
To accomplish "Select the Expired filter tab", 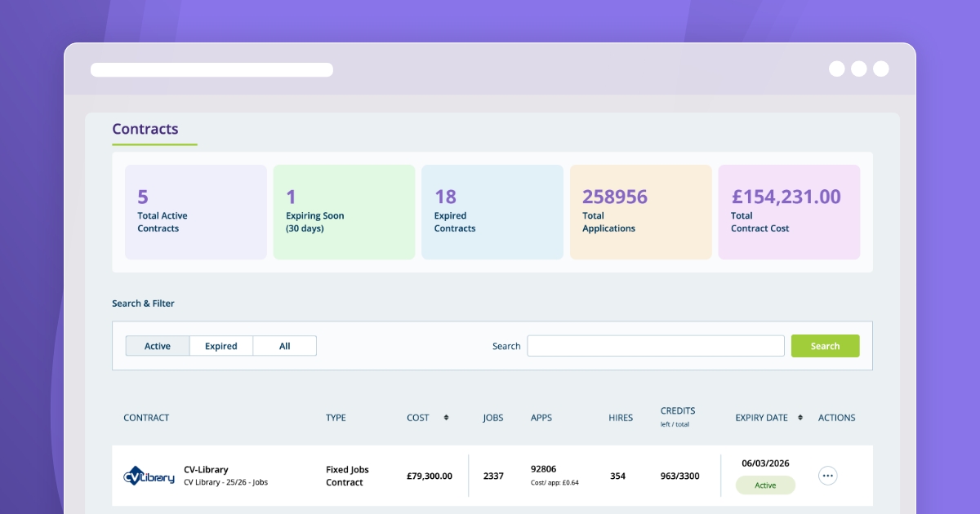I will (221, 346).
